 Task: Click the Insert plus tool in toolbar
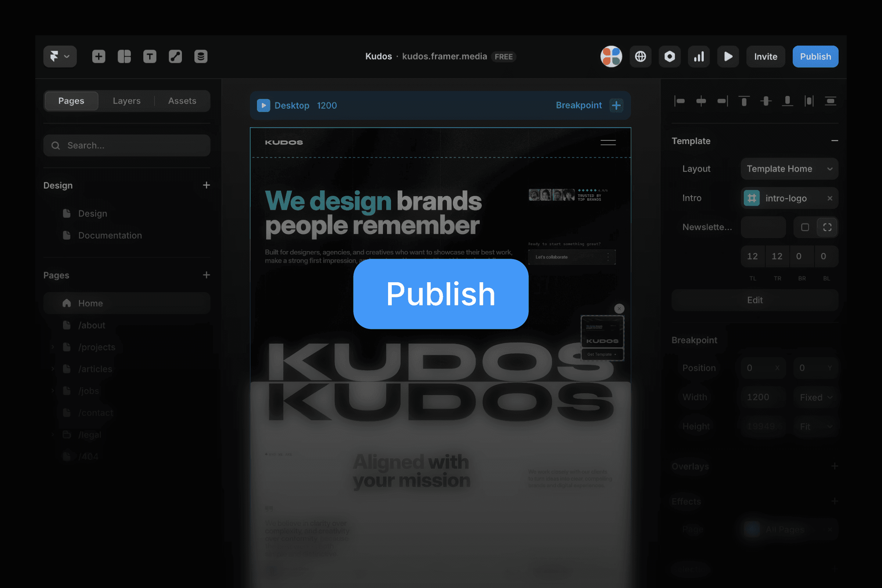[98, 57]
